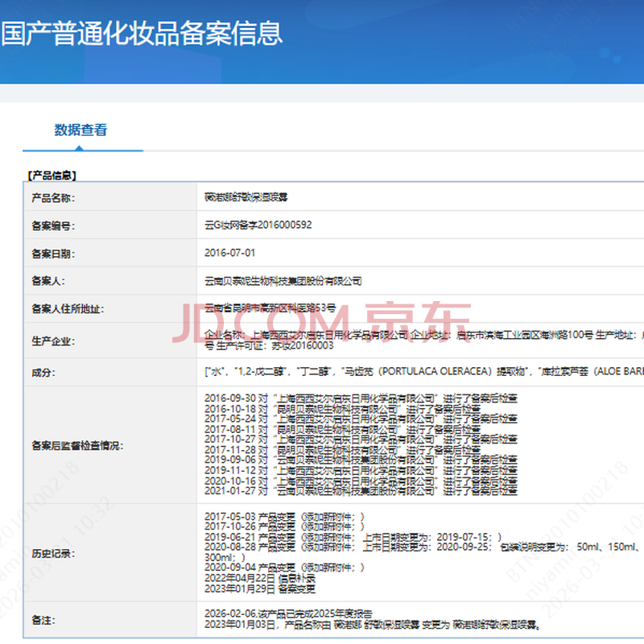Screen dimensions: 644x644
Task: Select the 【产品信息】 section heading
Action: click(52, 175)
